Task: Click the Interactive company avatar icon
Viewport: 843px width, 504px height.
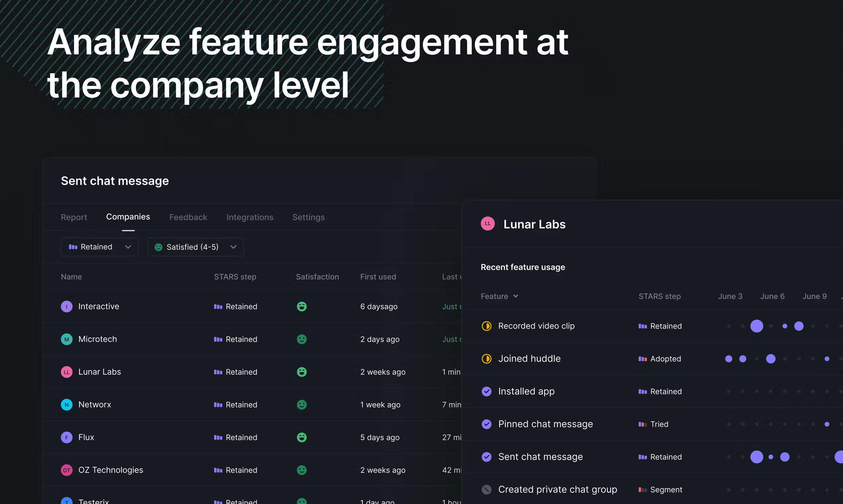Action: (x=67, y=306)
